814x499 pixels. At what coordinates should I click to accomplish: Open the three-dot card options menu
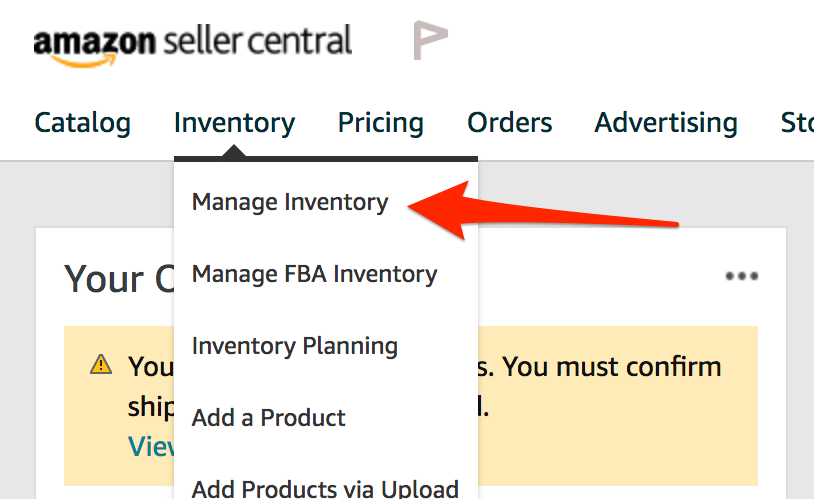point(741,276)
